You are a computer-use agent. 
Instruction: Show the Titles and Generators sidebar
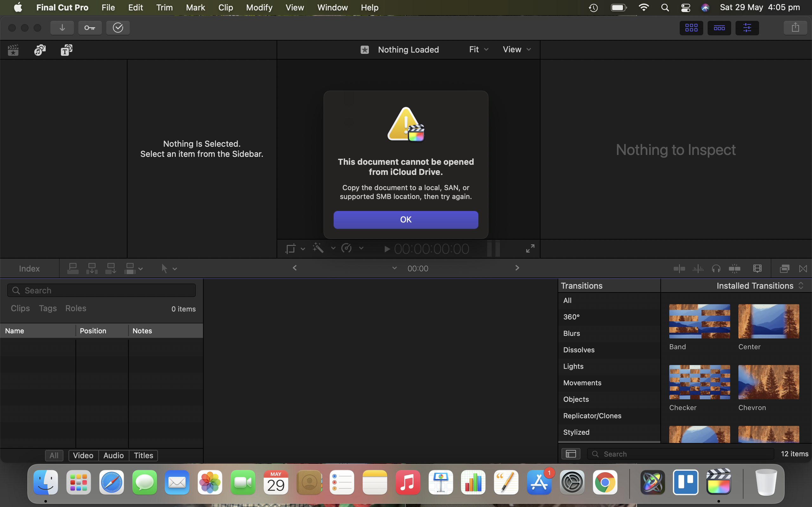point(66,50)
